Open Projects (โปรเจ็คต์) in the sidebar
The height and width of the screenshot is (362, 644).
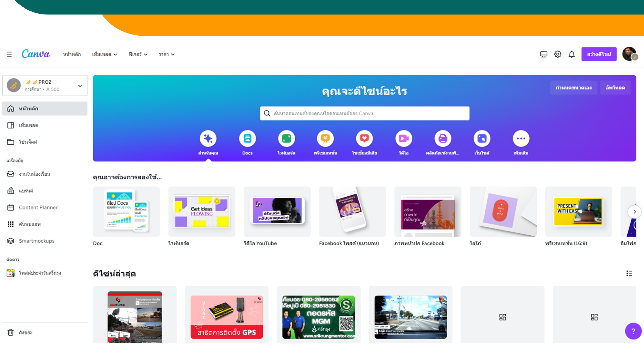(x=28, y=142)
